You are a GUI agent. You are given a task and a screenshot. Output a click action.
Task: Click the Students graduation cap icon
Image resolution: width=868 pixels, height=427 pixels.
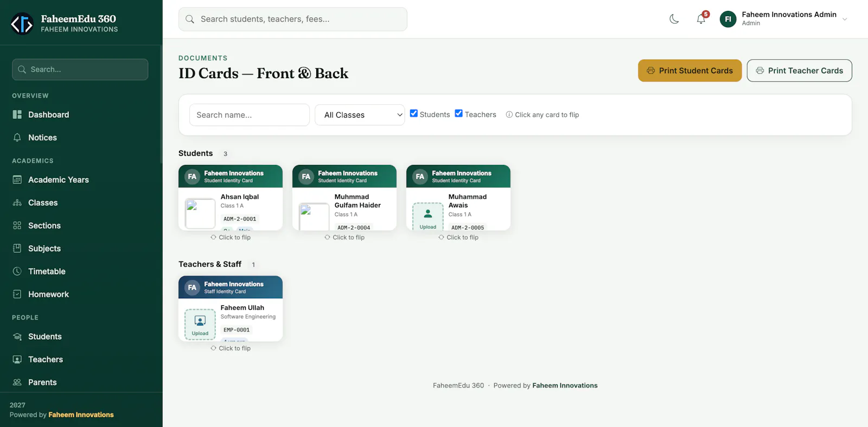(x=17, y=336)
